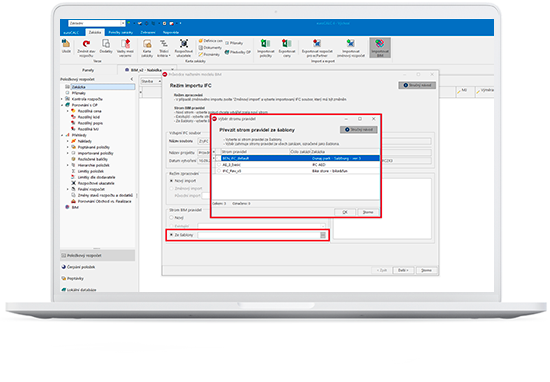Switch to Položky zakázky ribbon tab
This screenshot has width=550, height=382.
coord(121,32)
